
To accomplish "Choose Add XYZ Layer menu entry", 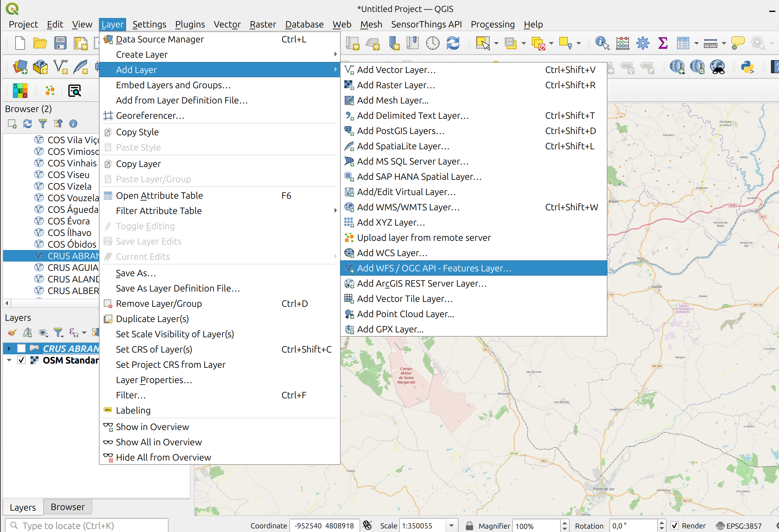I will [x=474, y=222].
